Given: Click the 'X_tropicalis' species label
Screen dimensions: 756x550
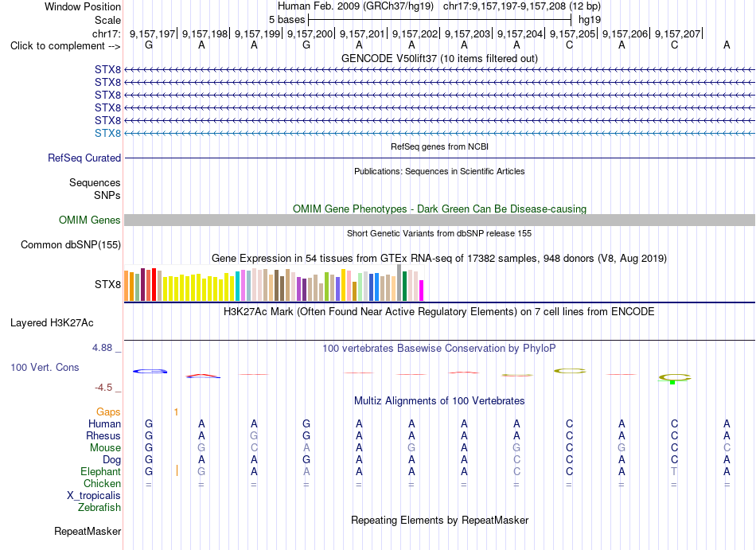Looking at the screenshot, I should [94, 496].
